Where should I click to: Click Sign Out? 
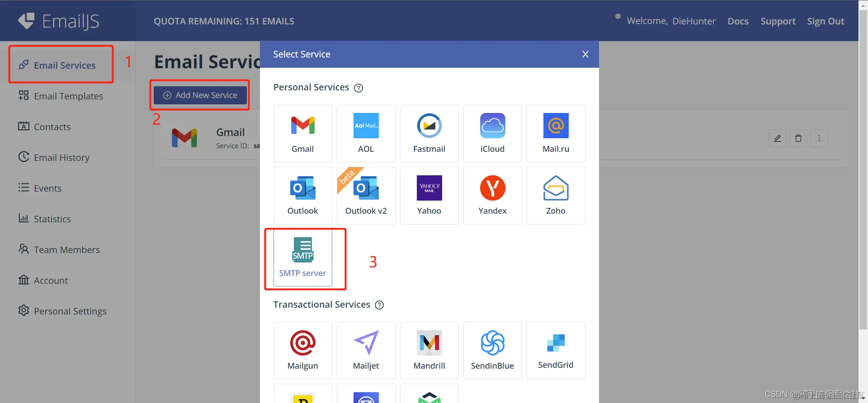coord(826,21)
